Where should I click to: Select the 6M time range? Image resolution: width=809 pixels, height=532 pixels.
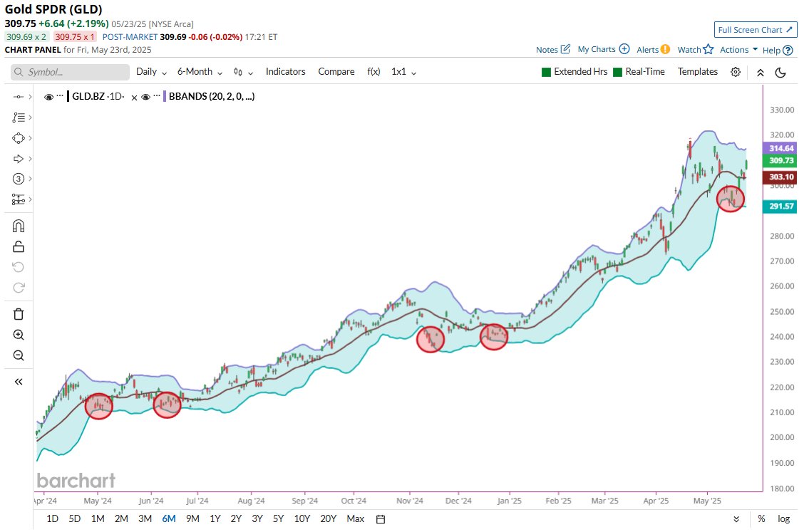pyautogui.click(x=169, y=519)
